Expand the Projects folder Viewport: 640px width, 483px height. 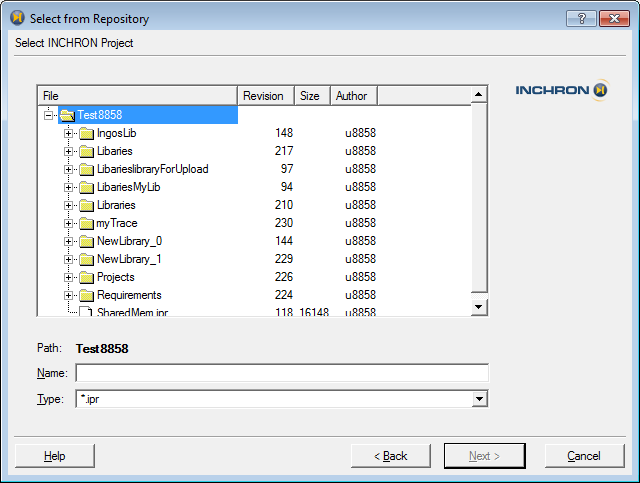(x=68, y=277)
